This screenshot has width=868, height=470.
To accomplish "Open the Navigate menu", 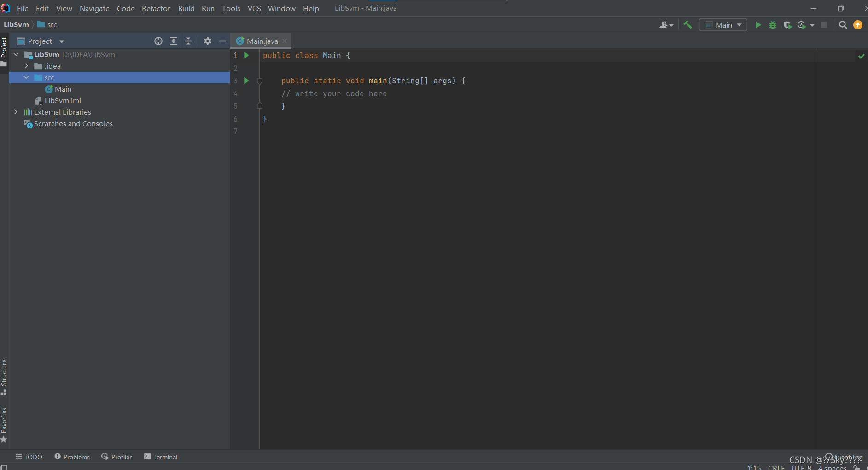I will [94, 8].
